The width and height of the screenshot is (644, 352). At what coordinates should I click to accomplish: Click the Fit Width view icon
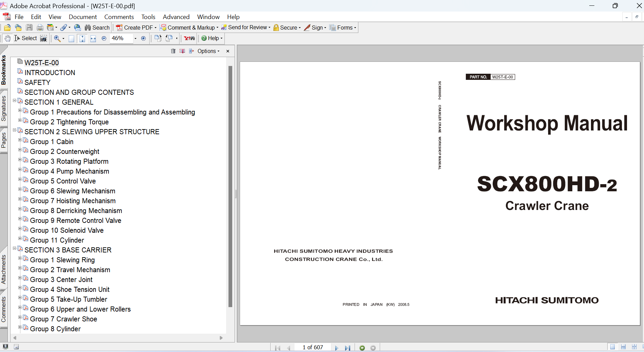[x=93, y=38]
